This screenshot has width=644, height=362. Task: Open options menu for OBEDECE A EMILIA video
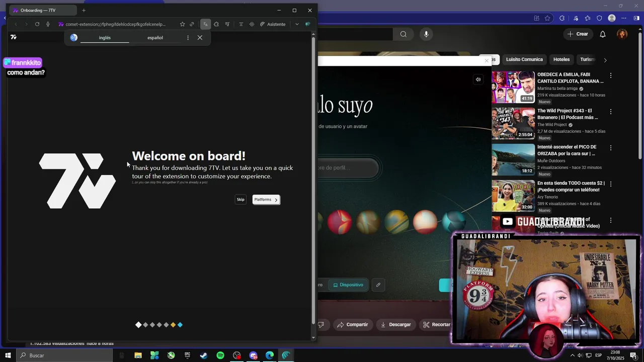(x=611, y=75)
